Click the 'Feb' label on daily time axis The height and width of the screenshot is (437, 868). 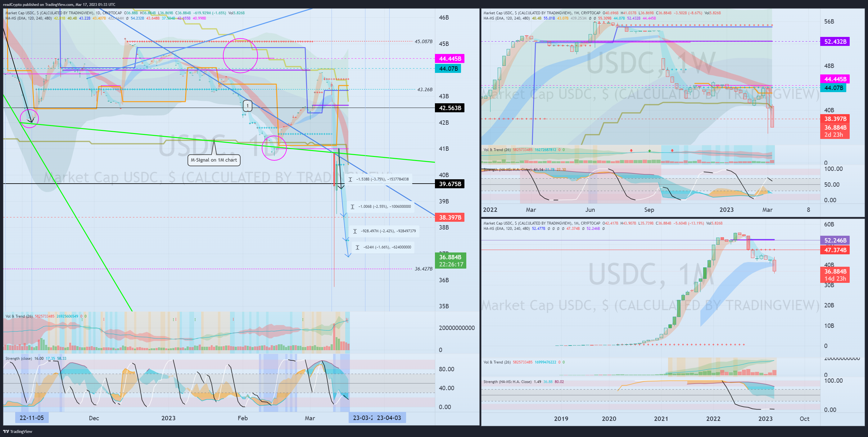(242, 418)
